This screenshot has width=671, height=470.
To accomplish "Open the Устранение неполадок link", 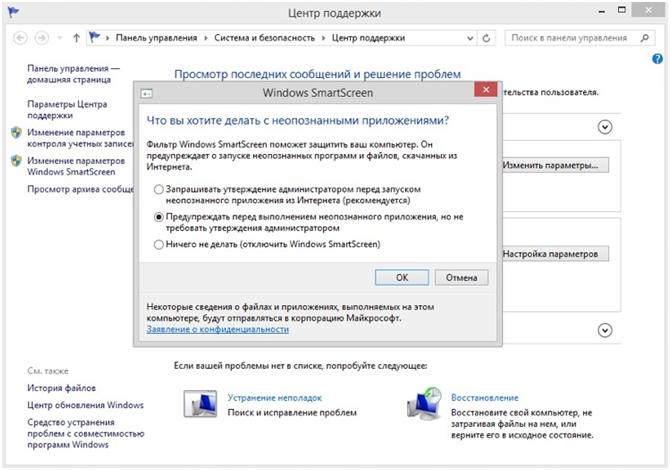I will [274, 398].
